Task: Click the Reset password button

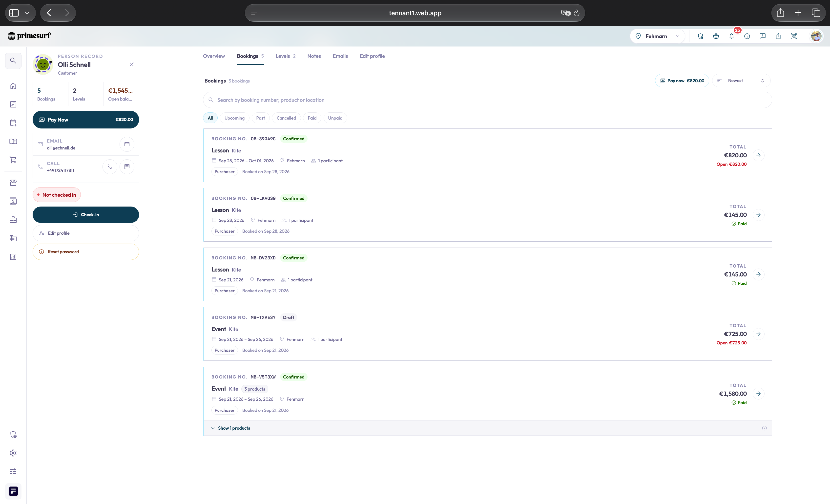Action: tap(86, 252)
